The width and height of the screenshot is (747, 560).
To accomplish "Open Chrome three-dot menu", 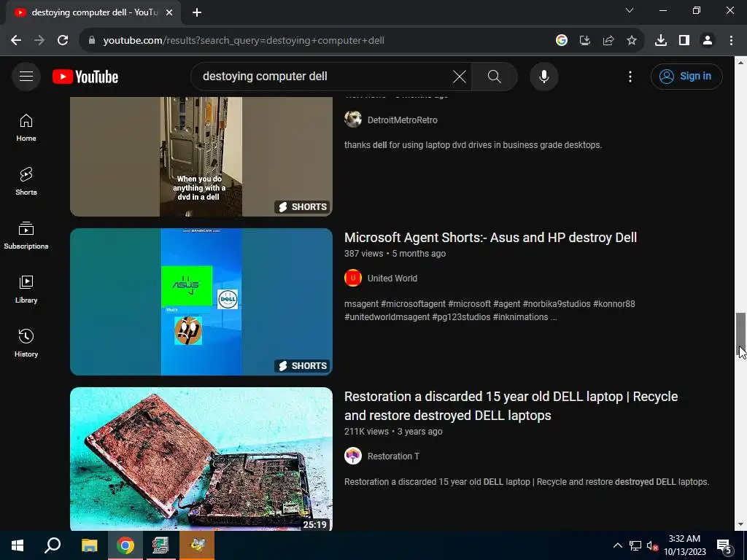I will coord(731,41).
